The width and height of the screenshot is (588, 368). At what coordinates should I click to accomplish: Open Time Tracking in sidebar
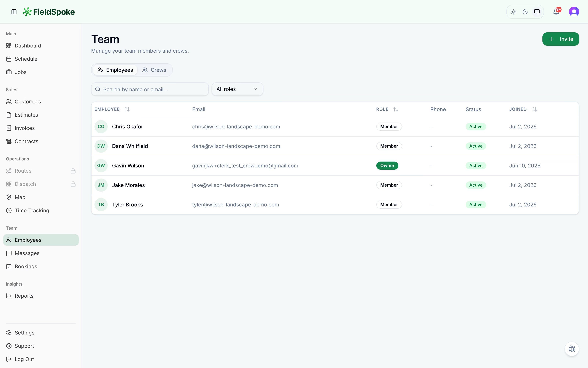click(41, 210)
